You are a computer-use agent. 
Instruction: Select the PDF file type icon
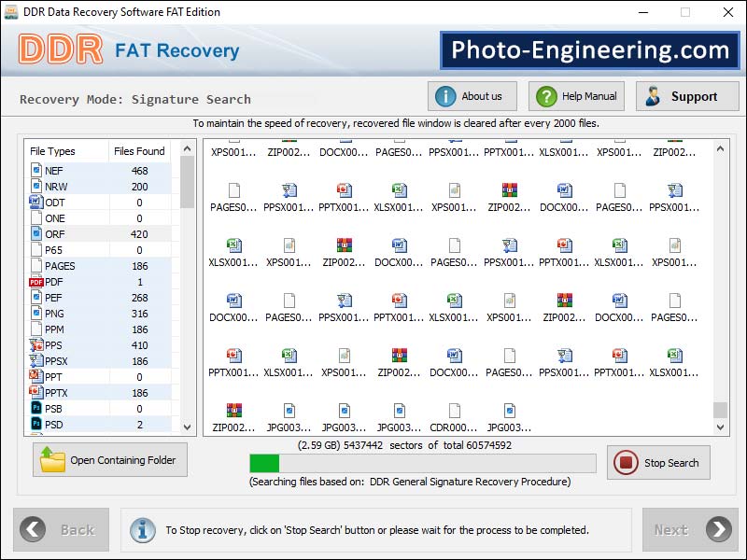pos(35,281)
